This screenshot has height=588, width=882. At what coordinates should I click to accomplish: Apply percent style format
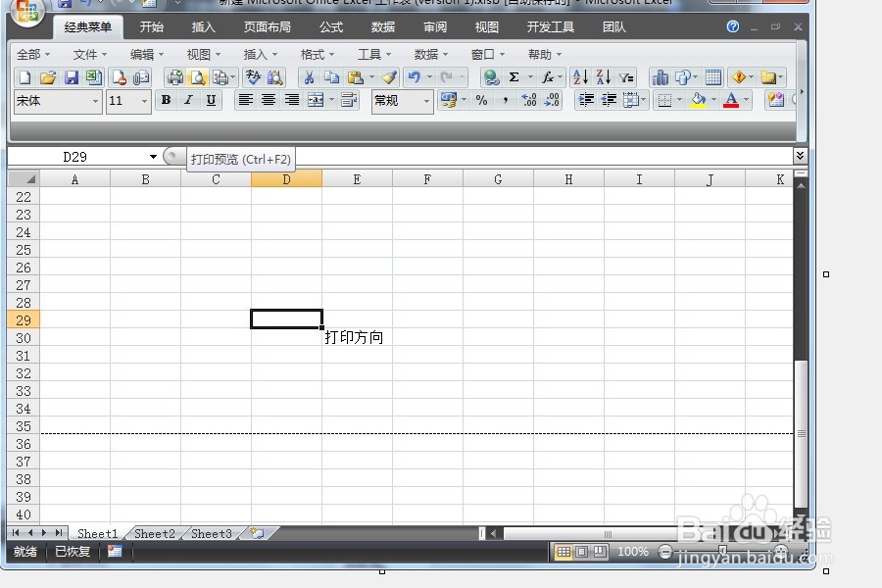pyautogui.click(x=481, y=100)
